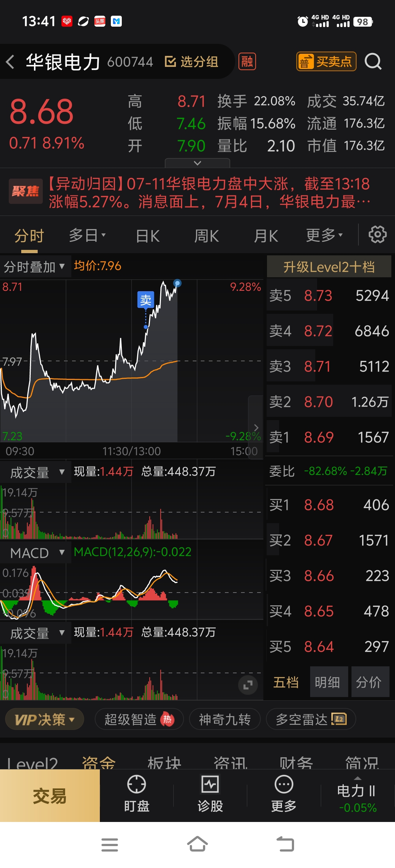
Task: Tap the stock name 华银电力
Action: pyautogui.click(x=63, y=62)
